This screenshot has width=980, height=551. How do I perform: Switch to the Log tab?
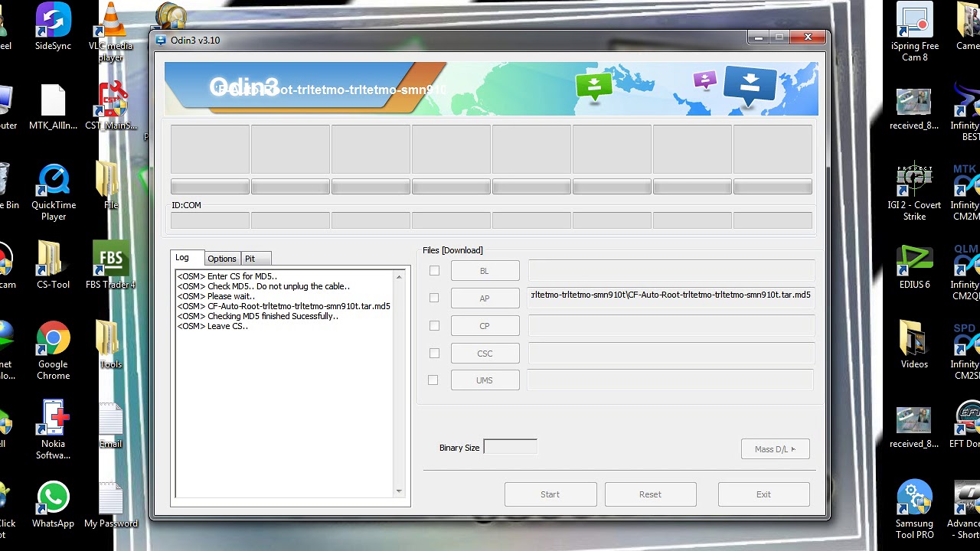click(188, 258)
